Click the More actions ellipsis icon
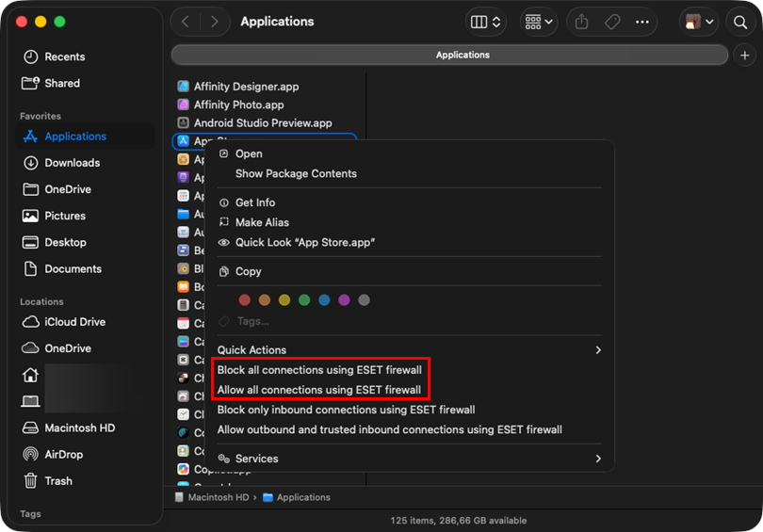This screenshot has height=532, width=763. [642, 22]
